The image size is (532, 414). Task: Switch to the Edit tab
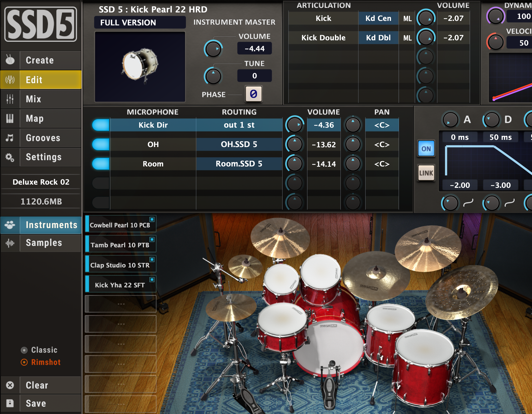41,80
